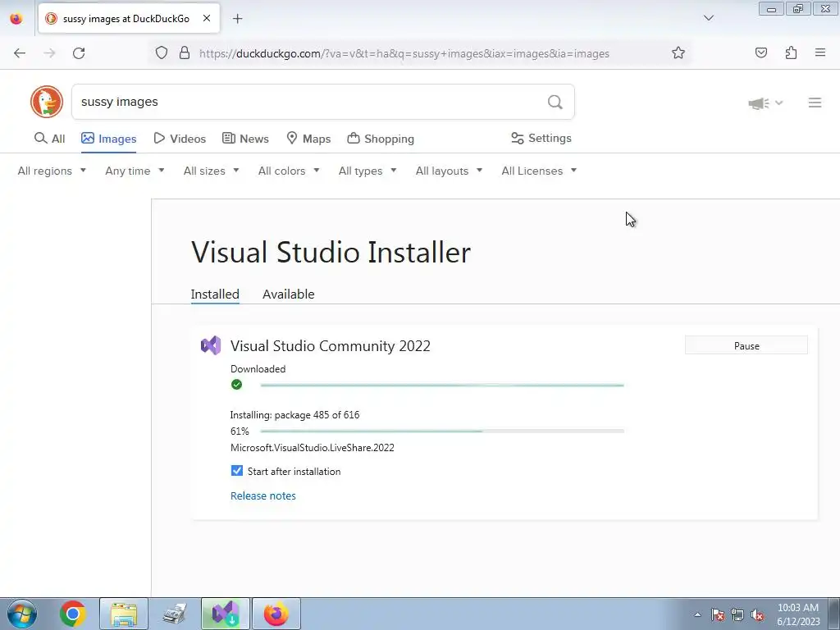Screen dimensions: 840x630
Task: Expand the All Licenses filter
Action: tap(539, 171)
